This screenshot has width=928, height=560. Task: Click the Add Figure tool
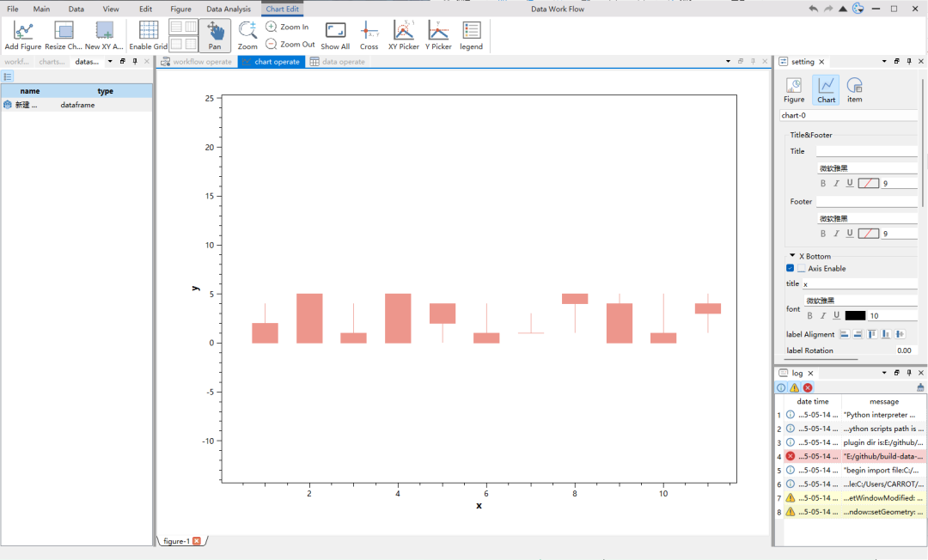[x=23, y=35]
